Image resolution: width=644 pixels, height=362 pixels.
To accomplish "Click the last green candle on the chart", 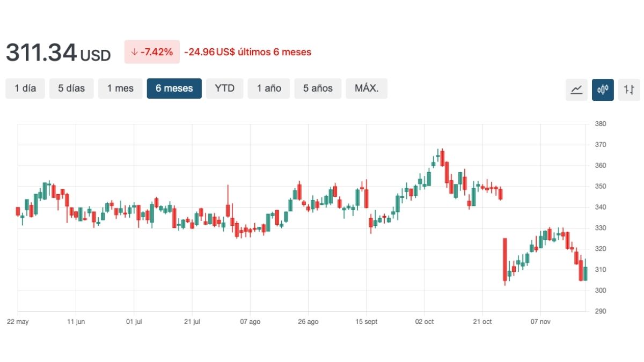I will [x=585, y=274].
